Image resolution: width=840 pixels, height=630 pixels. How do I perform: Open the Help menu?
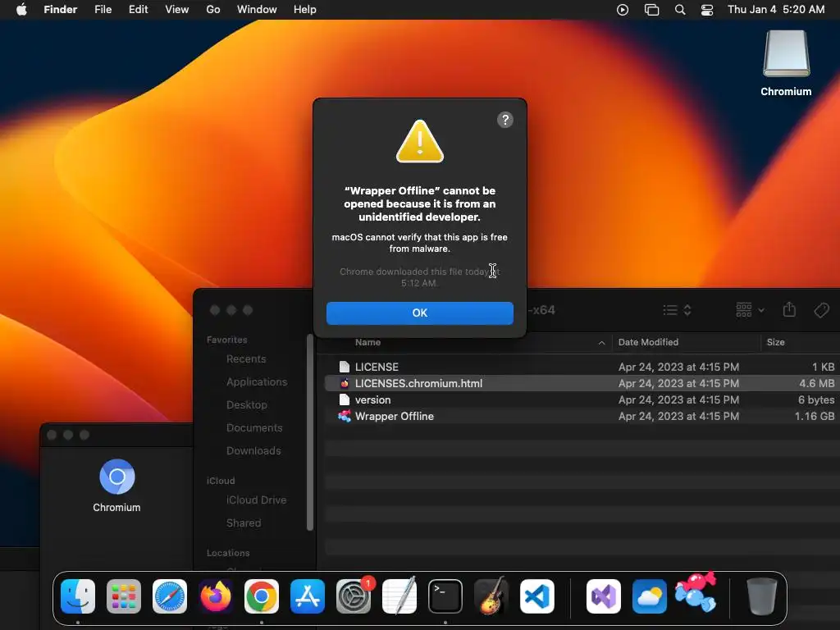[x=305, y=10]
